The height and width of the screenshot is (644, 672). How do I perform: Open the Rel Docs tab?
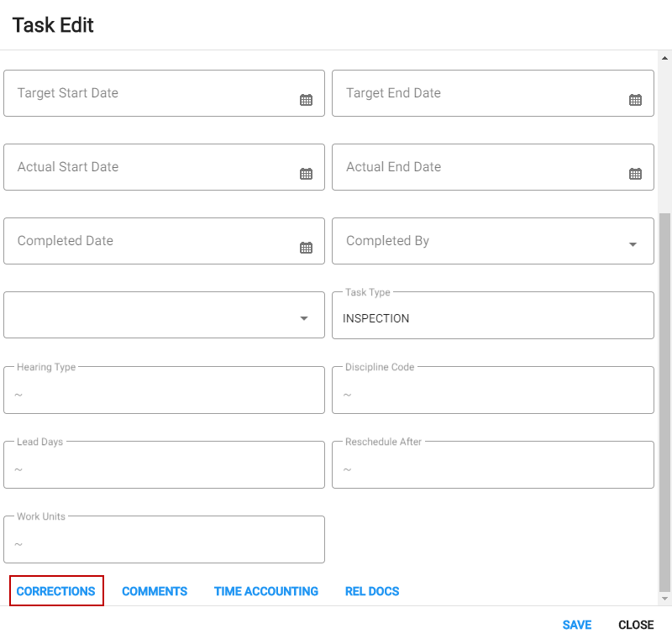pos(372,591)
